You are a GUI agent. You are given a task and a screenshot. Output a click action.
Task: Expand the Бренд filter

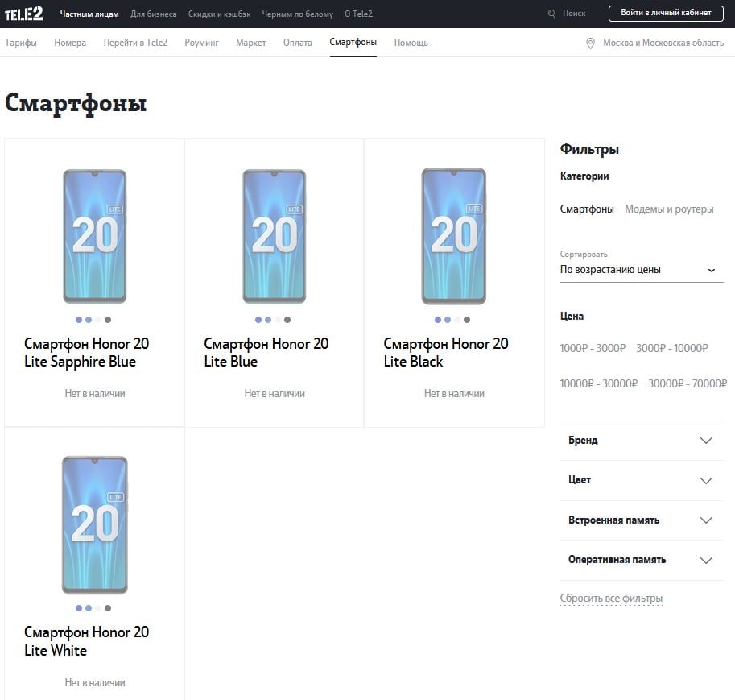[642, 441]
